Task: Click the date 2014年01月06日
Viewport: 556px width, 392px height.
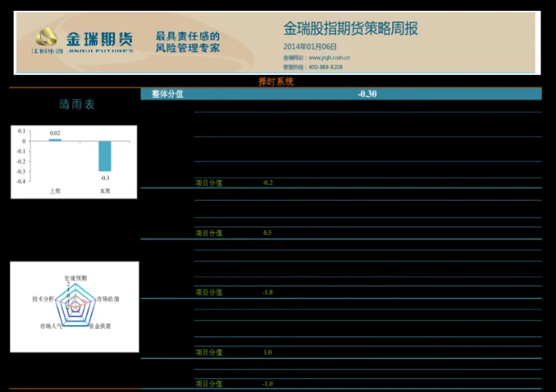Action: 310,46
